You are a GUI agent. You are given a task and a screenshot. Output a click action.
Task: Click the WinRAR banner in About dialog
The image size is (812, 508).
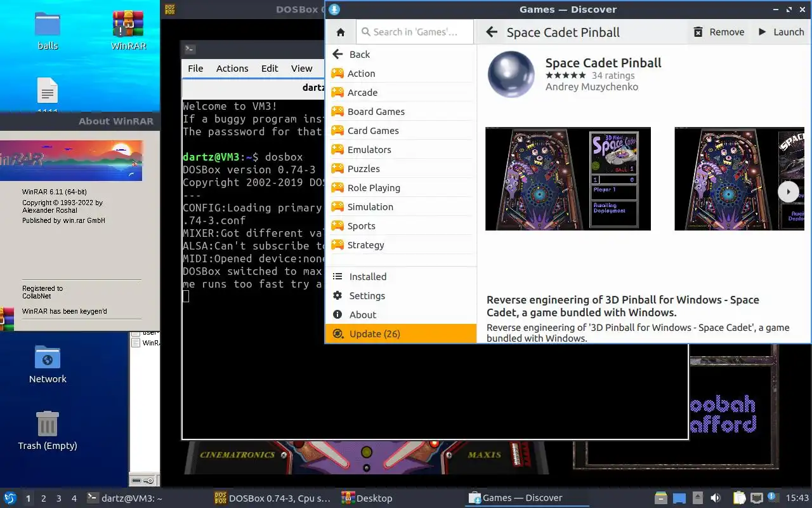pyautogui.click(x=71, y=161)
